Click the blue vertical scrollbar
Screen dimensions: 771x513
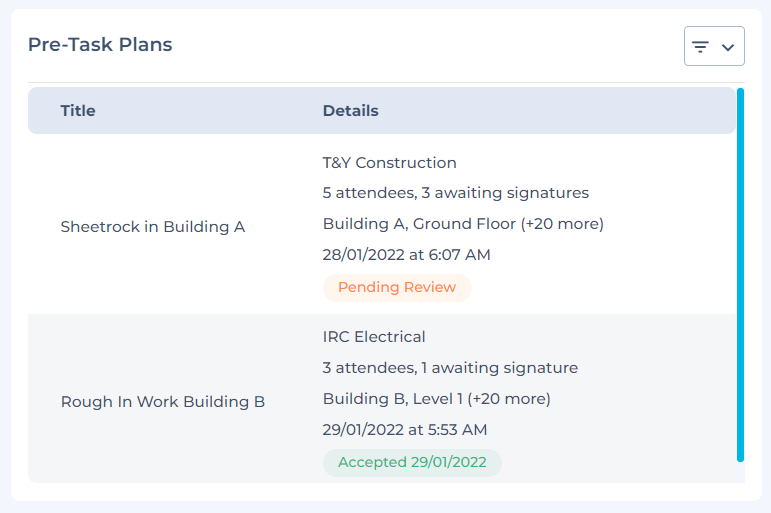[x=740, y=275]
